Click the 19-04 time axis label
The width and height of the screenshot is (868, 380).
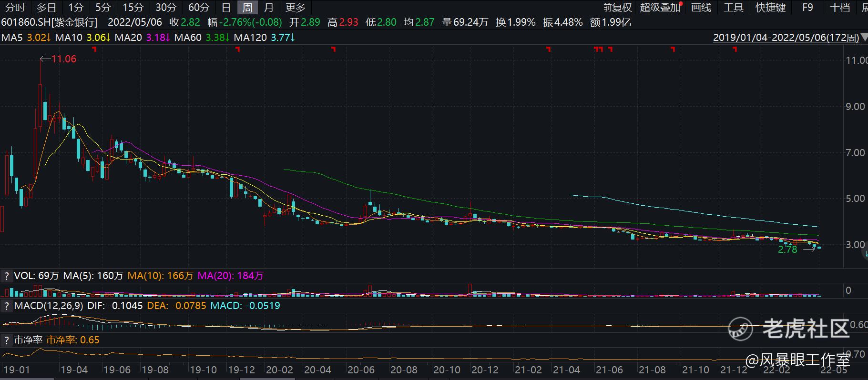[74, 370]
